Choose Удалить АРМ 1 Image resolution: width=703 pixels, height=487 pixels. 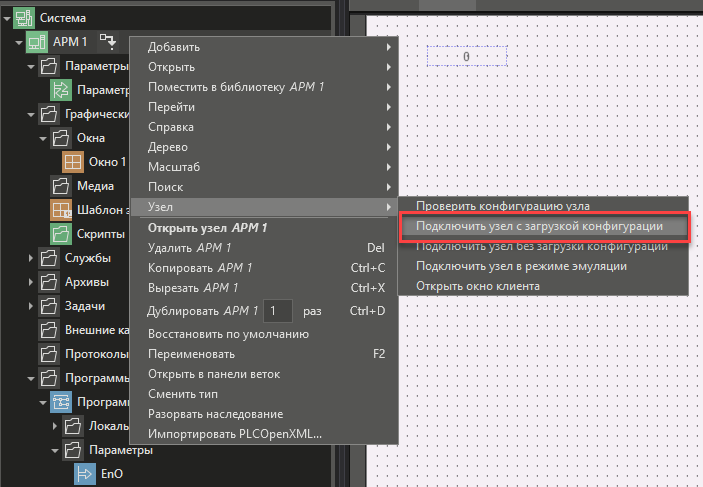pos(264,248)
